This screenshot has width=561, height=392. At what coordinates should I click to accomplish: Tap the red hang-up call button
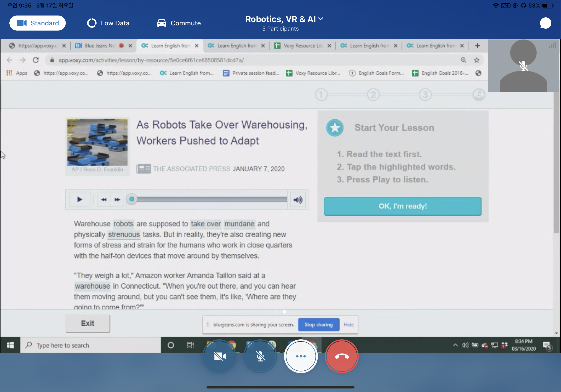coord(342,356)
